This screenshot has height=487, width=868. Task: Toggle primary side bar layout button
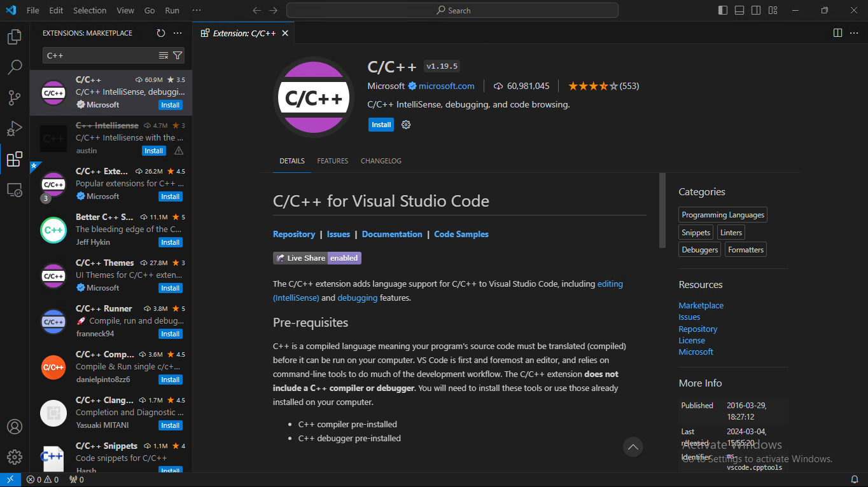point(723,10)
